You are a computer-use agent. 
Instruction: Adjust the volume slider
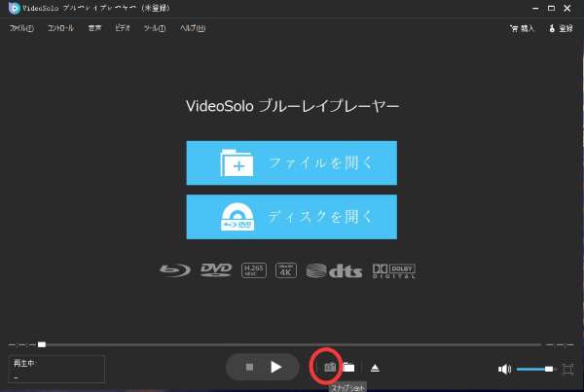point(534,369)
